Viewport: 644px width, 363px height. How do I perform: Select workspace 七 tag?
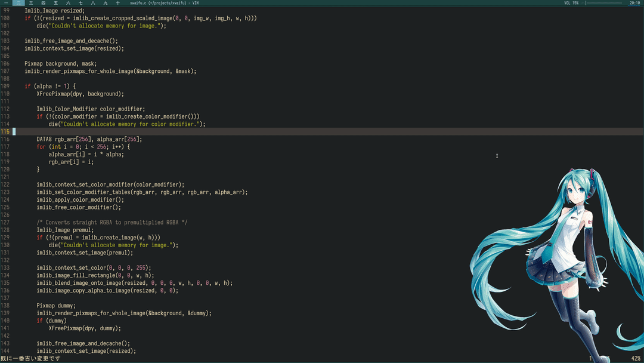80,3
